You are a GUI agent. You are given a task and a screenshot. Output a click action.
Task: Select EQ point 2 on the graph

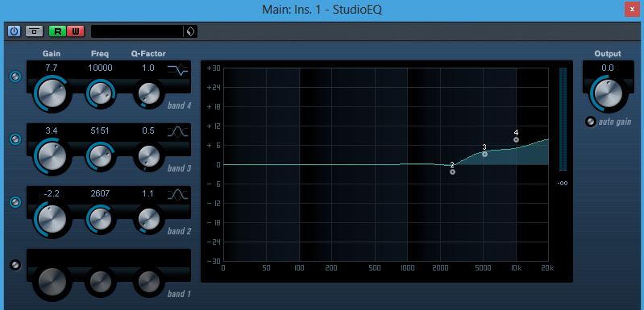coord(453,172)
